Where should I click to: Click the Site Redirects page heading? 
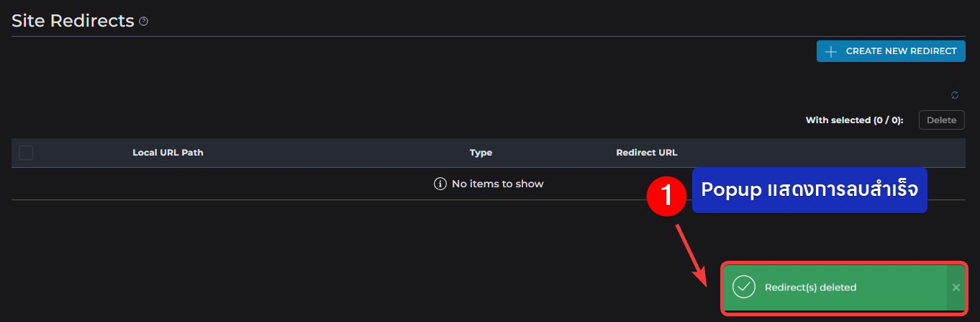[73, 21]
